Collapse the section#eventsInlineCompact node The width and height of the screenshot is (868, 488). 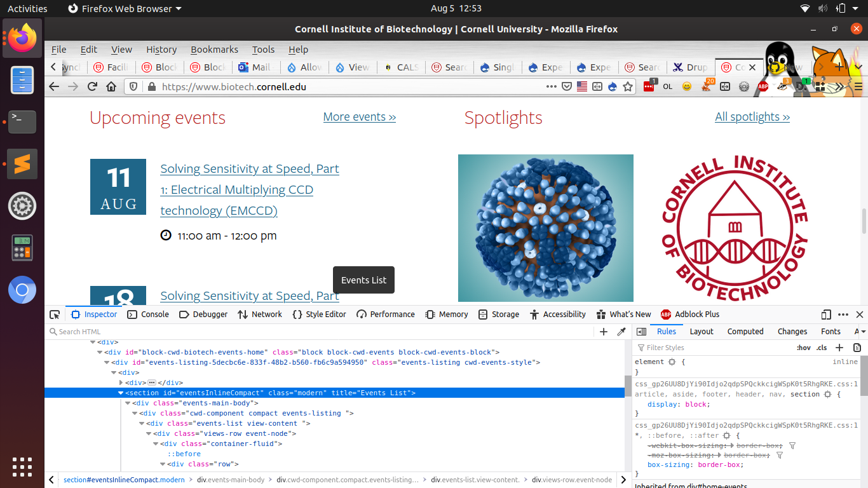point(121,393)
